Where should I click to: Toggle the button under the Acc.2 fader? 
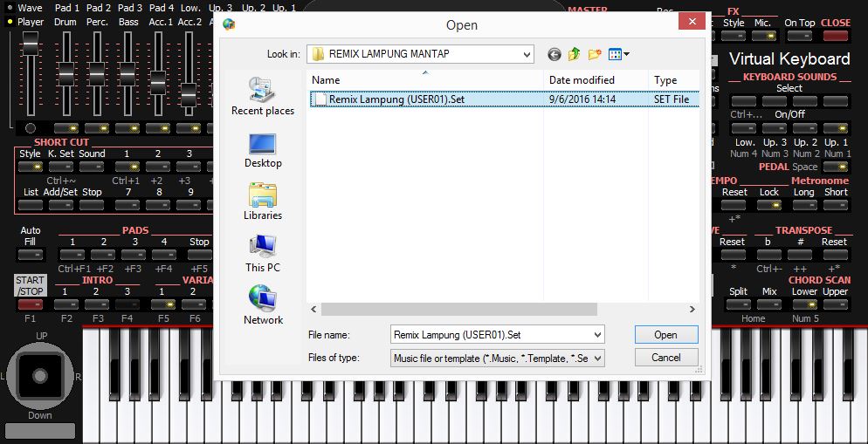click(189, 128)
